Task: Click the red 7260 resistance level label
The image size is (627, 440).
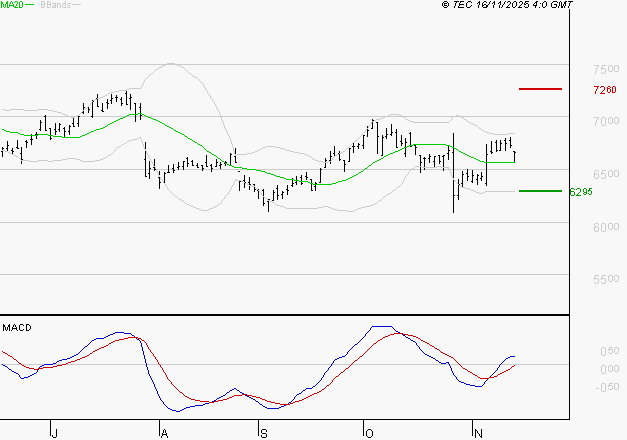Action: (605, 90)
